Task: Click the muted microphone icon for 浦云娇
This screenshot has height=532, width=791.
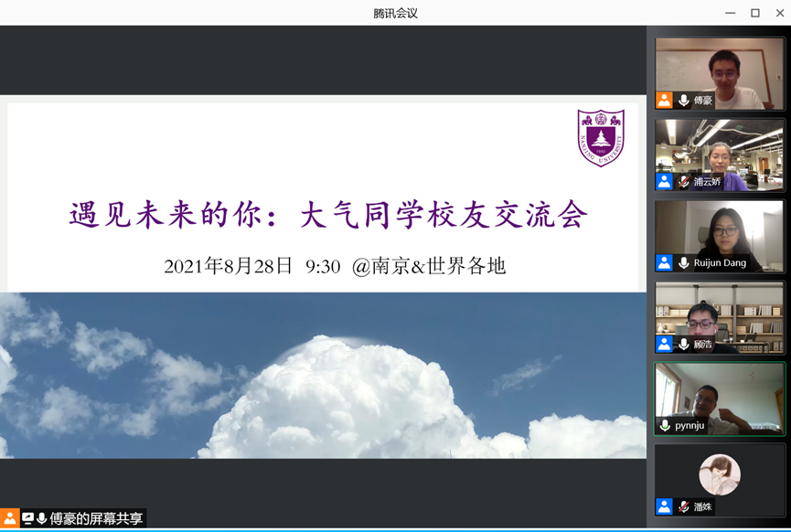Action: (683, 182)
